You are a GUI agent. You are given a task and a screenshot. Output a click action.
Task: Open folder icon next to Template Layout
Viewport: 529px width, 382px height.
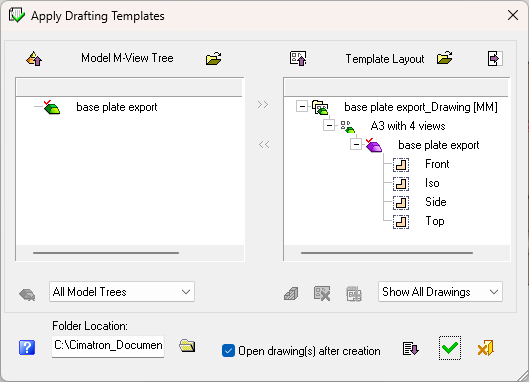pyautogui.click(x=444, y=58)
